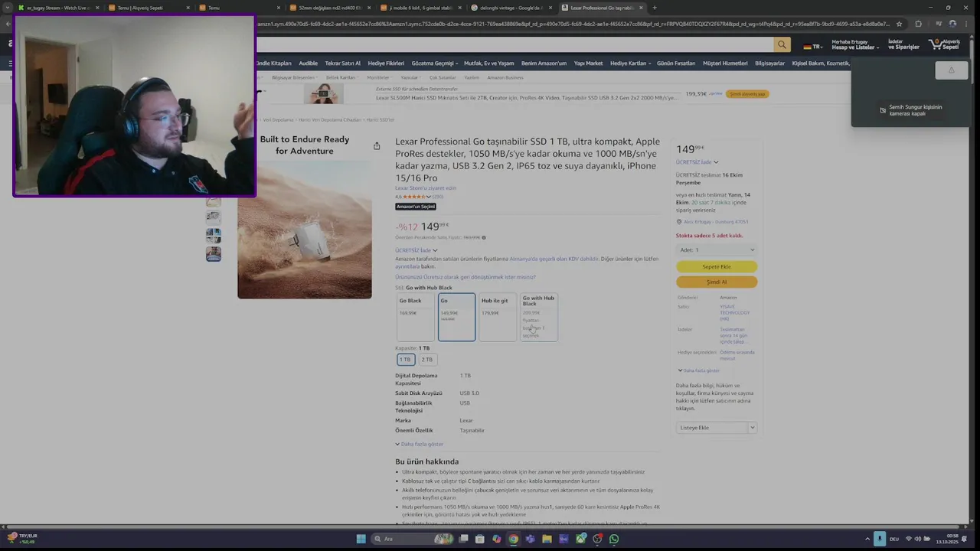Click the TRY/EUR widget on the taskbar
The height and width of the screenshot is (551, 980).
(21, 539)
